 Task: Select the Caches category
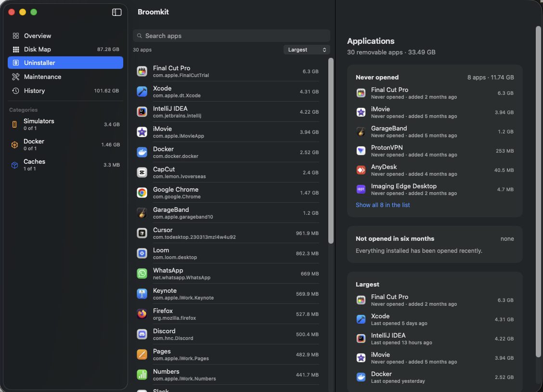click(65, 165)
